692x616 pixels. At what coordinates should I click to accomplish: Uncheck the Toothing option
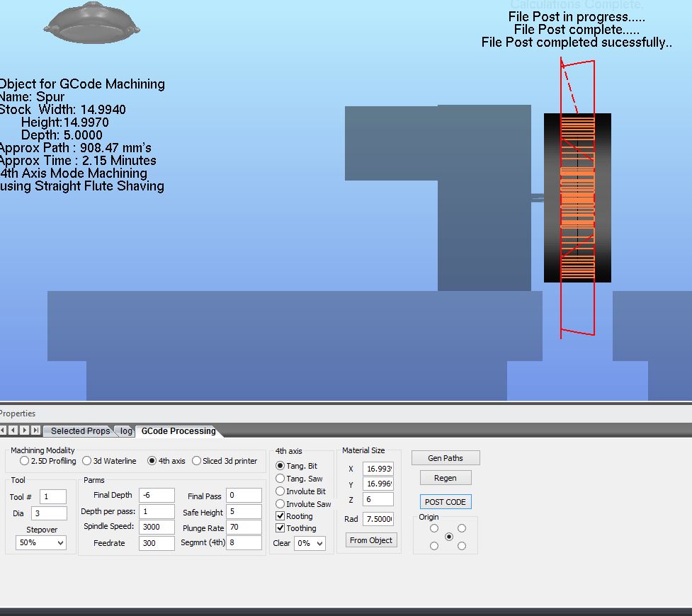pos(280,528)
